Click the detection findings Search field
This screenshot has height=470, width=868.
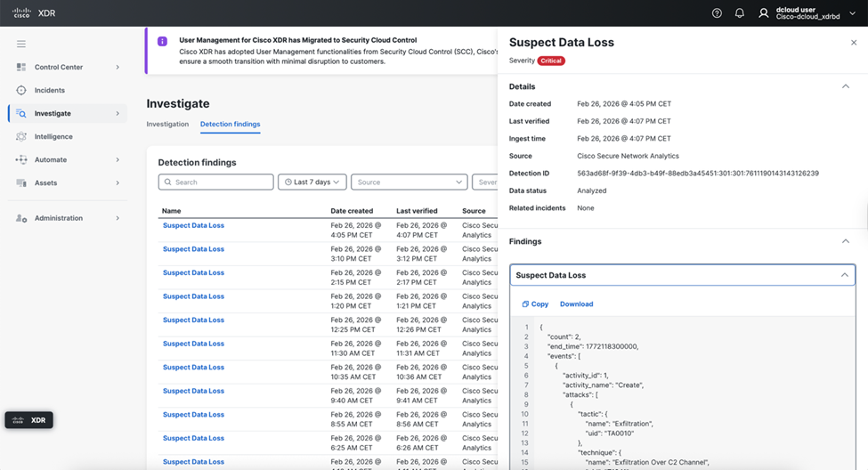216,182
